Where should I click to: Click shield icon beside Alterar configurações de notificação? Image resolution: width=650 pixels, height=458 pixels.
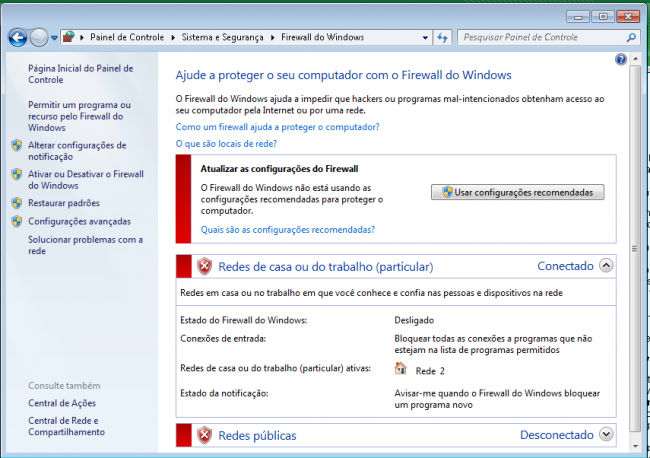point(17,145)
